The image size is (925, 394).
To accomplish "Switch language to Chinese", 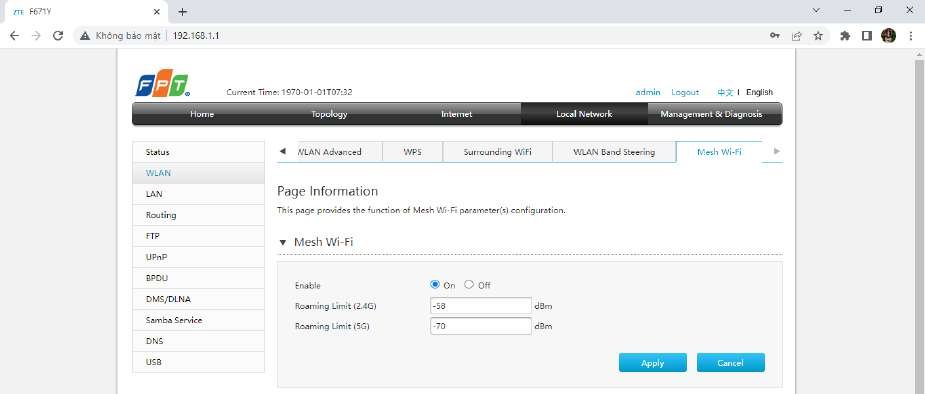I will pos(725,92).
